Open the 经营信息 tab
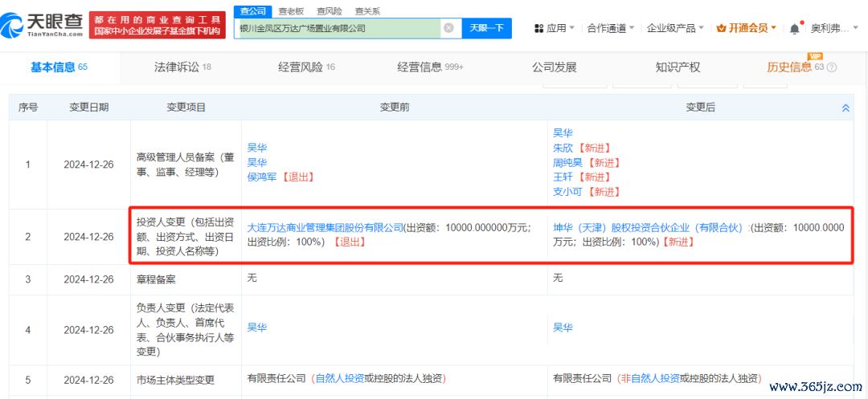This screenshot has height=399, width=868. [x=430, y=67]
